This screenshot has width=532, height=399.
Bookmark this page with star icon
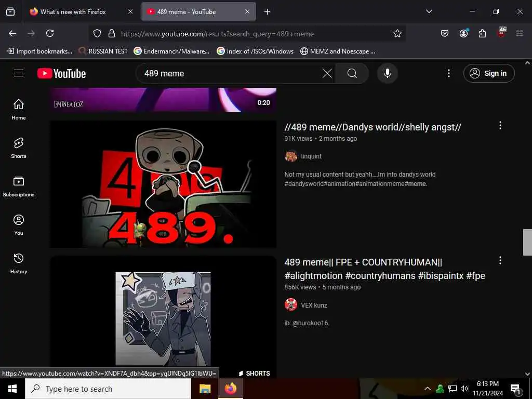[397, 33]
